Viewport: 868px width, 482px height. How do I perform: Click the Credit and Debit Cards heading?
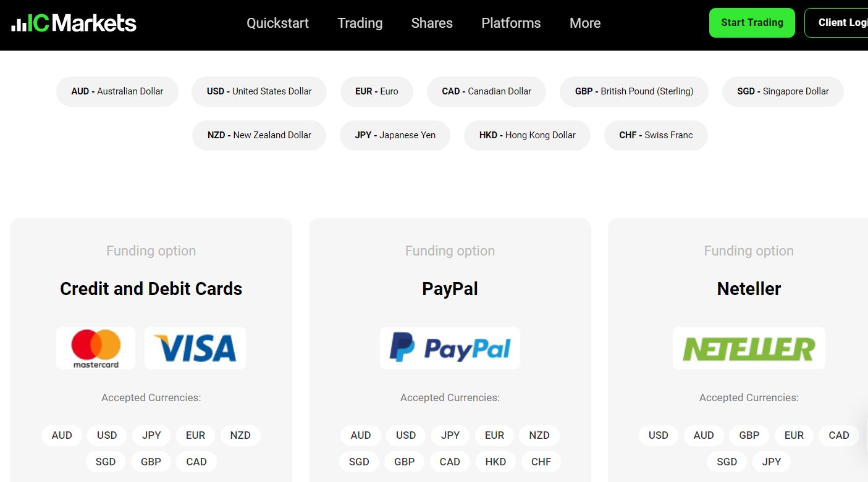[151, 289]
